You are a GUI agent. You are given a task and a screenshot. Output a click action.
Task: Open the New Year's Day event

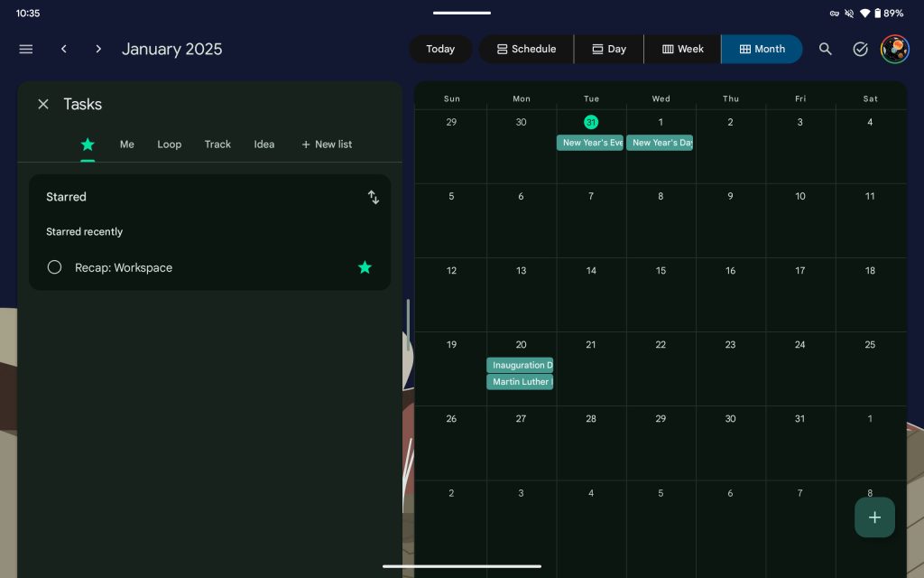(x=660, y=143)
